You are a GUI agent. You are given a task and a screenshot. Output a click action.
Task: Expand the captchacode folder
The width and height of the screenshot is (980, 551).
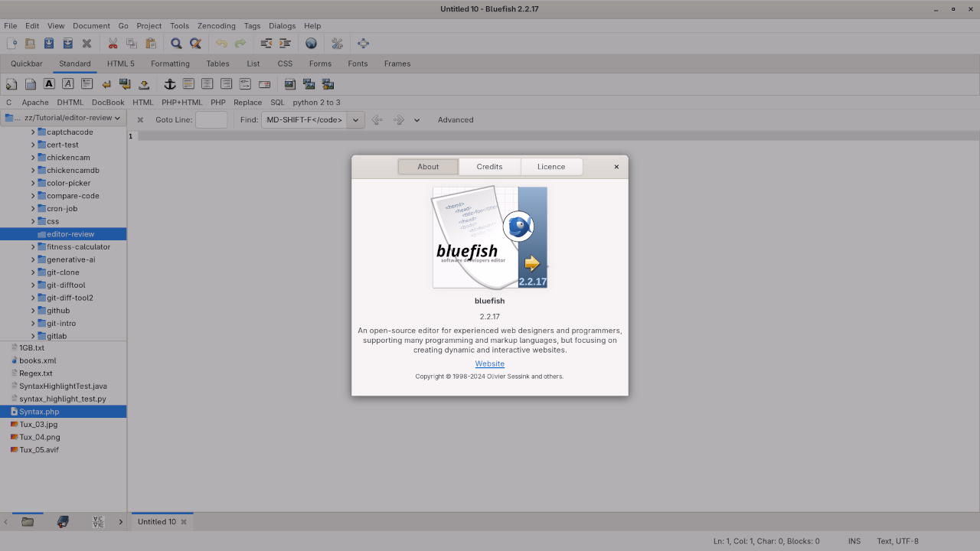pyautogui.click(x=33, y=132)
